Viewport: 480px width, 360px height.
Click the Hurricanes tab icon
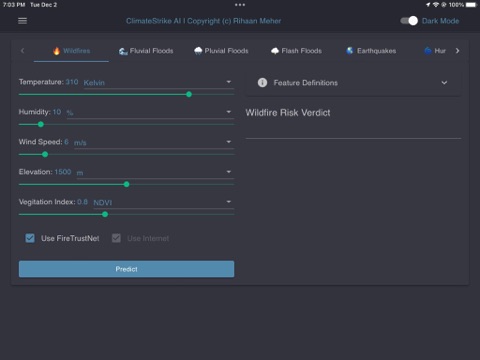tap(428, 51)
